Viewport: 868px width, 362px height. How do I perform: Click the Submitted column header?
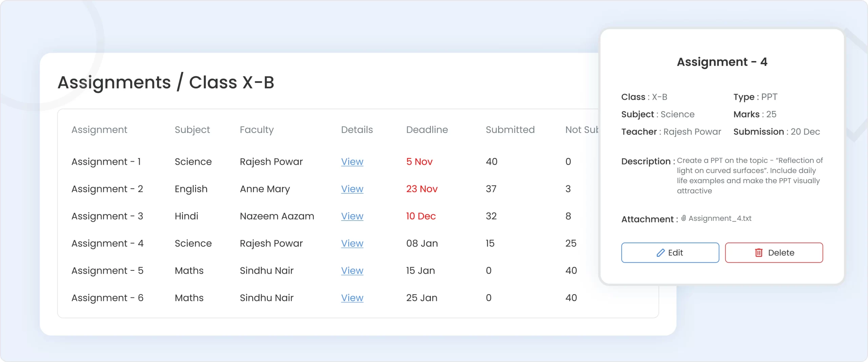pyautogui.click(x=510, y=130)
